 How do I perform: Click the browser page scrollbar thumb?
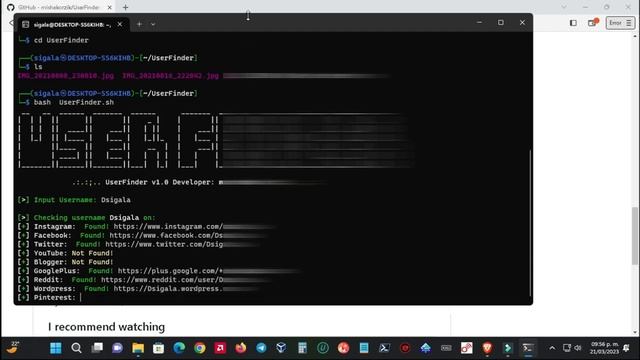coord(635,235)
